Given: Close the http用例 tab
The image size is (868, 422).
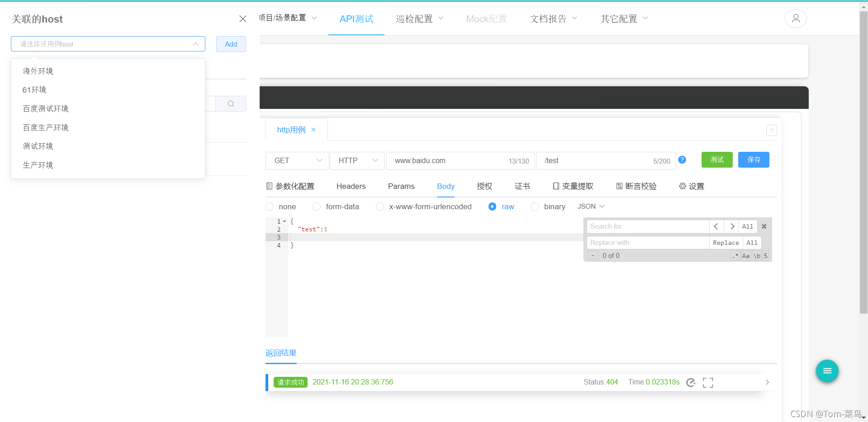Looking at the screenshot, I should pos(313,130).
